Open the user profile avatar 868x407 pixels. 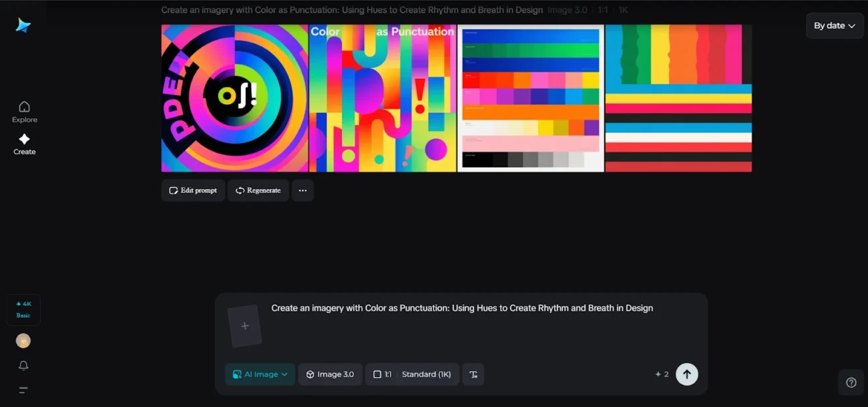23,341
